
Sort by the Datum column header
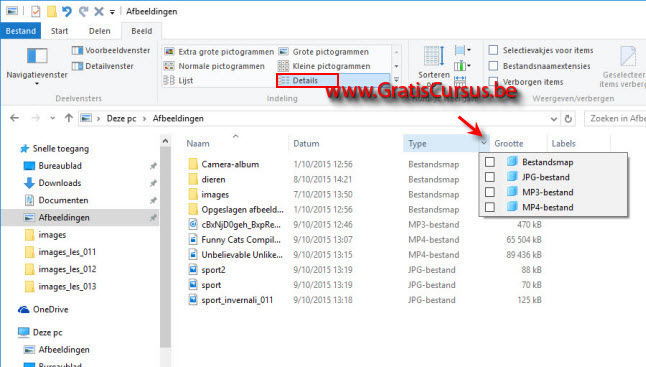pyautogui.click(x=306, y=144)
